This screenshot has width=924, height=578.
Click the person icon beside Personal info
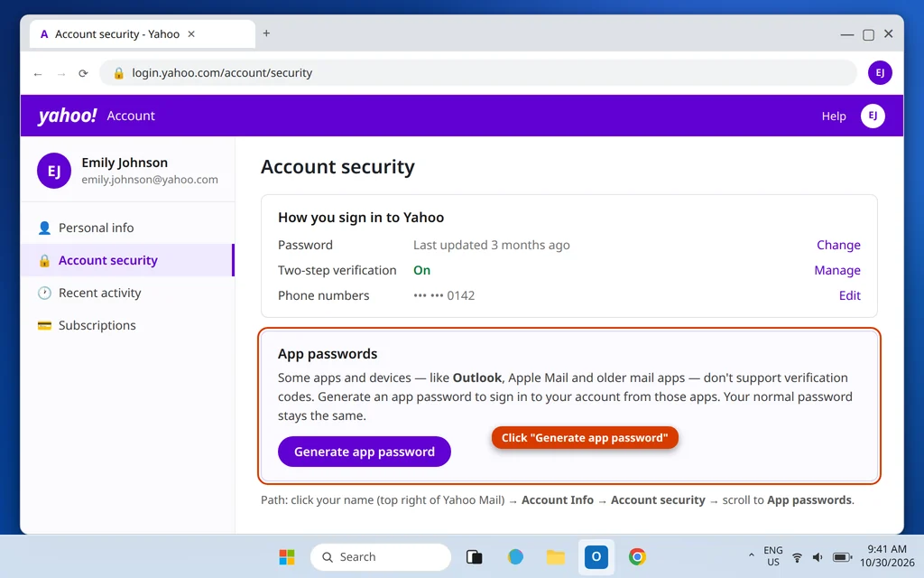[x=44, y=228]
